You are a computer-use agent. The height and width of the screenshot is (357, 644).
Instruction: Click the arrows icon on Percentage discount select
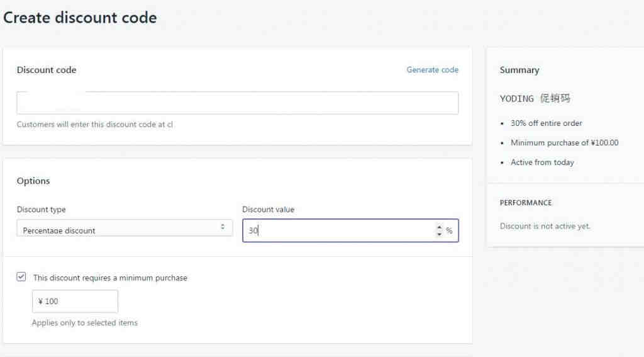click(223, 227)
